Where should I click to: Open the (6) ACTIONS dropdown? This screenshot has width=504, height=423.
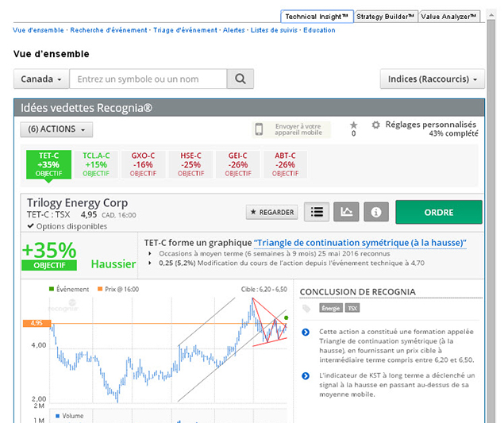pos(56,129)
